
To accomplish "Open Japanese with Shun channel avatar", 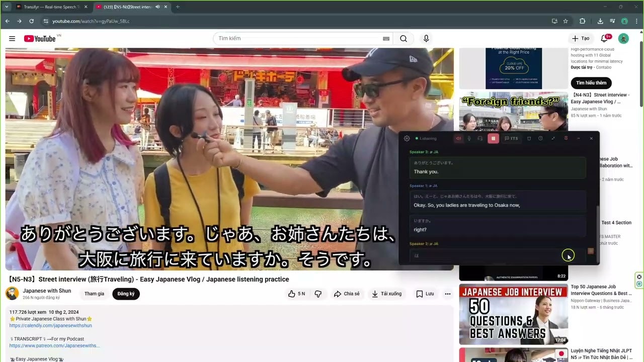I will tap(12, 294).
